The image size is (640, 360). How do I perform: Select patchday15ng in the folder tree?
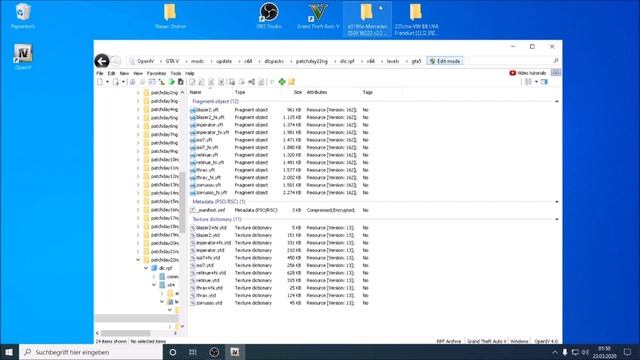pos(164,201)
